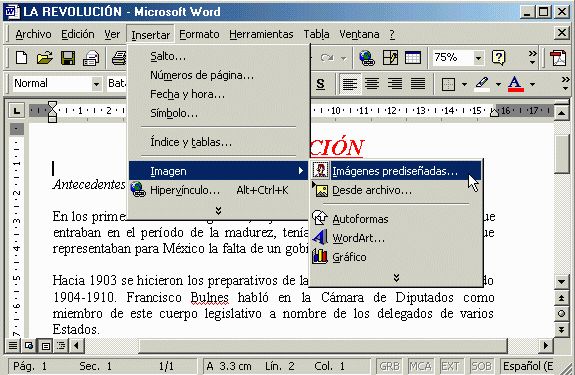Apply the red font color
575x375 pixels.
point(515,84)
